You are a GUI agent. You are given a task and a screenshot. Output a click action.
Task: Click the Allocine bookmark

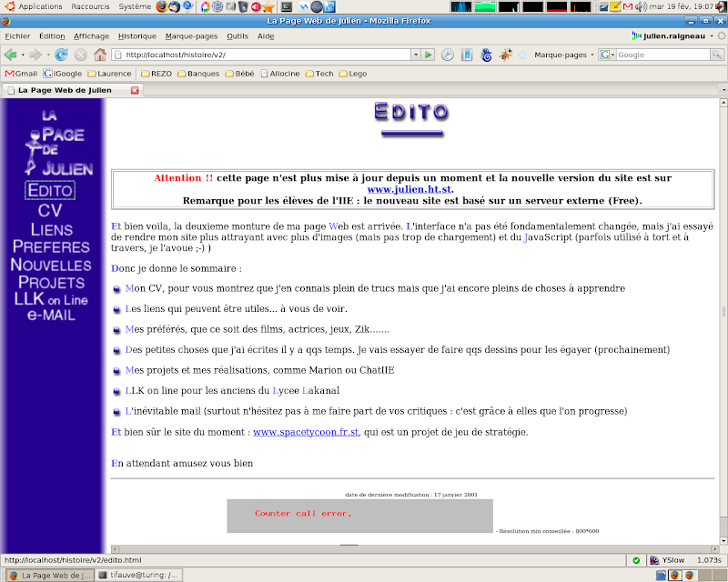pos(280,74)
